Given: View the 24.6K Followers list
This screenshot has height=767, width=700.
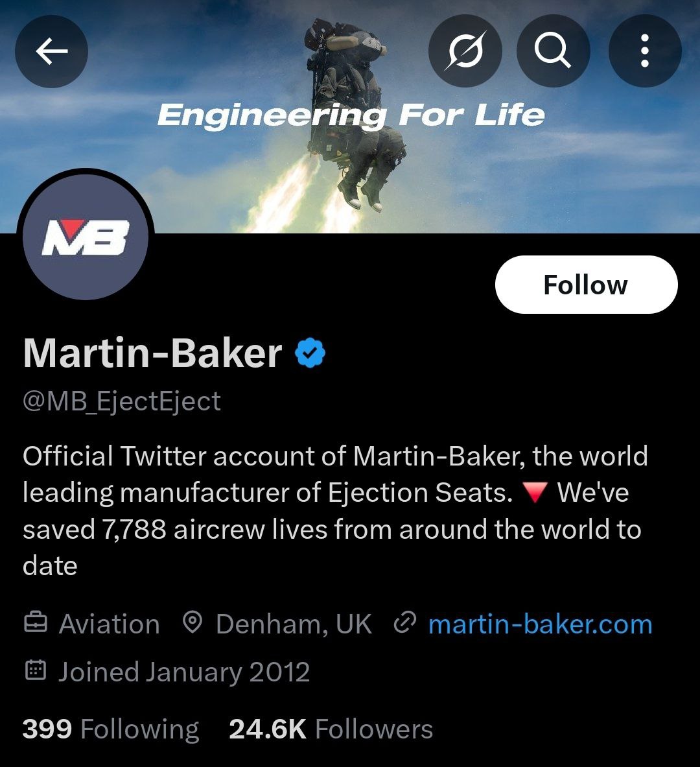Looking at the screenshot, I should tap(331, 729).
